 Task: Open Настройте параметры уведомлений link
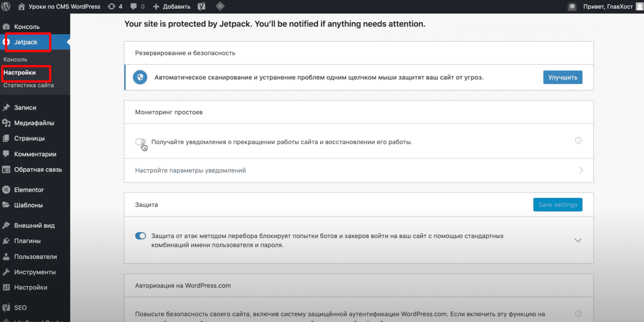click(x=190, y=171)
